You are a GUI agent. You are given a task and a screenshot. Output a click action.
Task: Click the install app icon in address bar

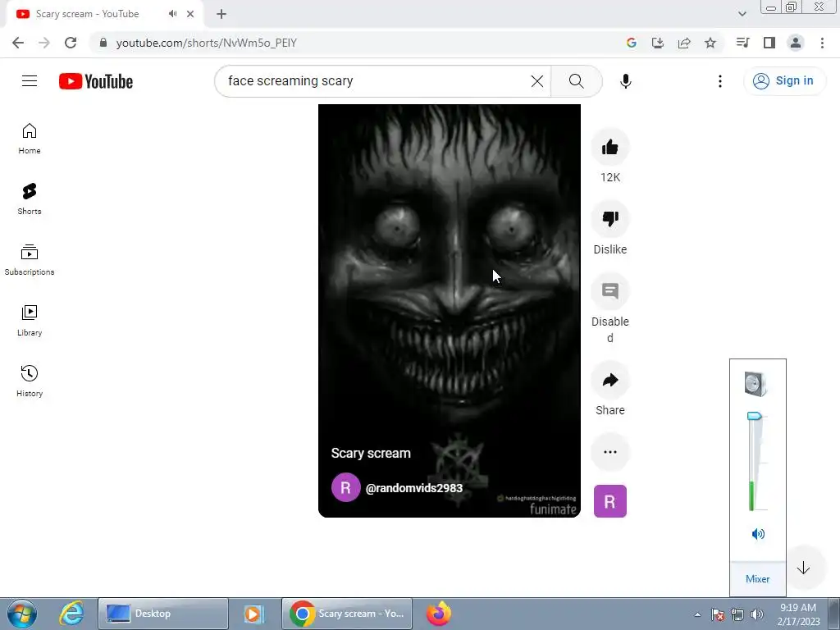[658, 43]
